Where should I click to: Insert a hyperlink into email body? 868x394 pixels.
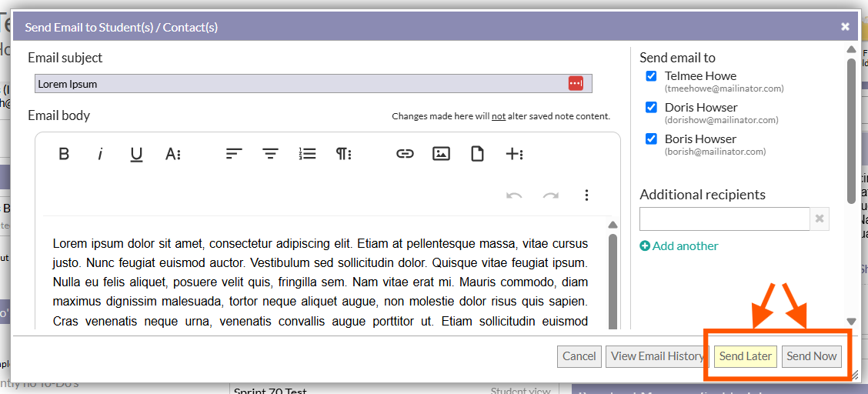(x=405, y=154)
